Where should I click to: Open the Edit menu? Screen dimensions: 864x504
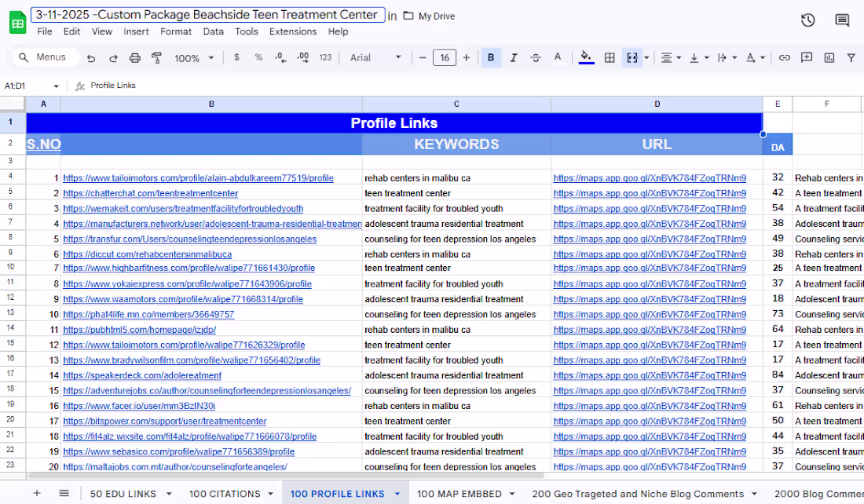[71, 31]
